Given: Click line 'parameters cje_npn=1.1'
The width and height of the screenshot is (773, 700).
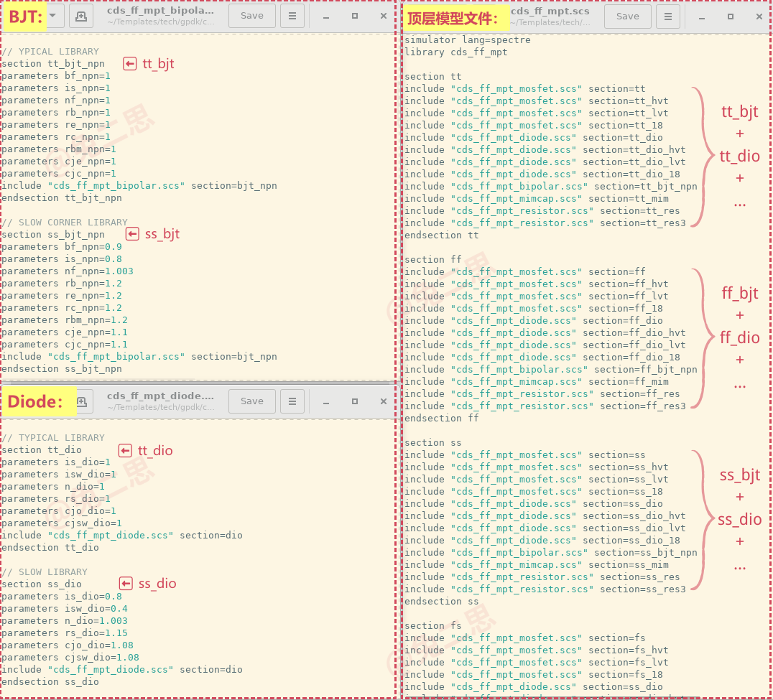Looking at the screenshot, I should tap(65, 332).
